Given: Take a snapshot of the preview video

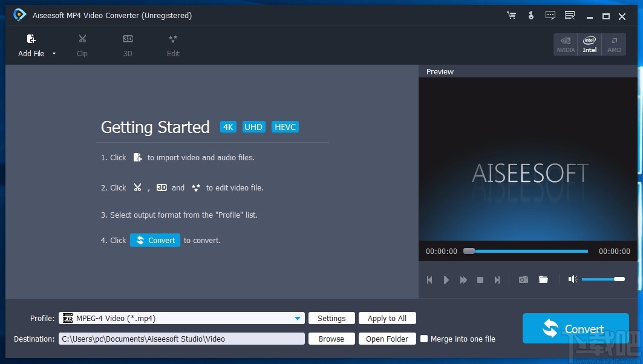Looking at the screenshot, I should coord(523,279).
